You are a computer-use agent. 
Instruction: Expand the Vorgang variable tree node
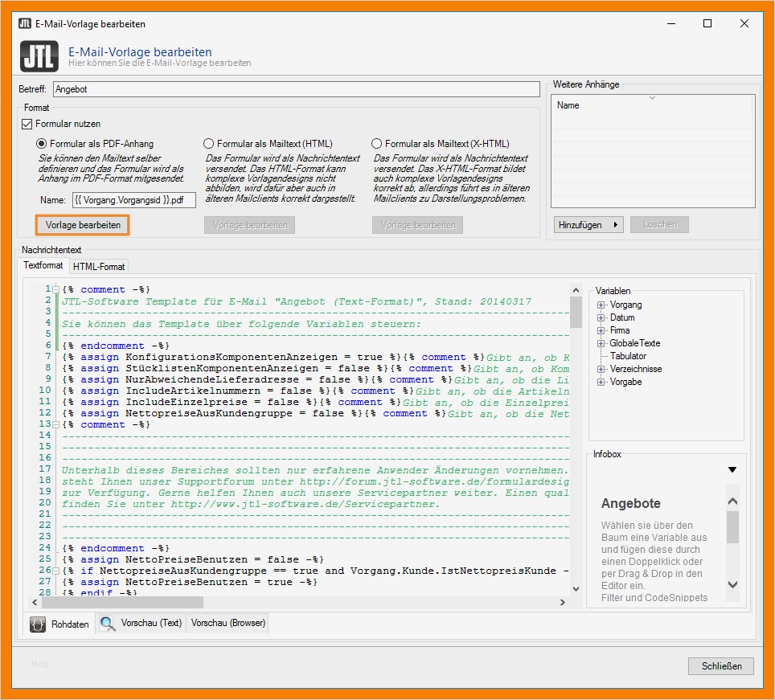click(601, 305)
